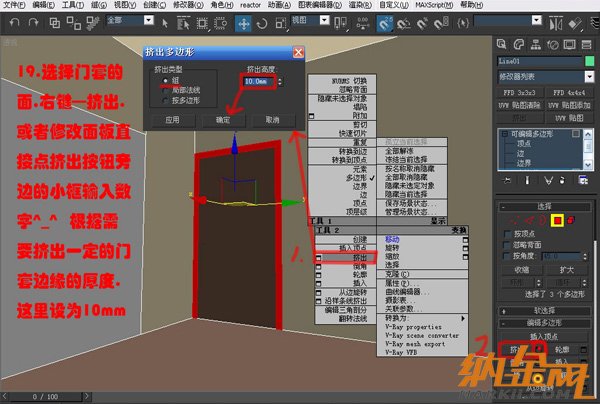Enable the 忽略背面 checkbox
The width and height of the screenshot is (600, 404).
(x=507, y=244)
